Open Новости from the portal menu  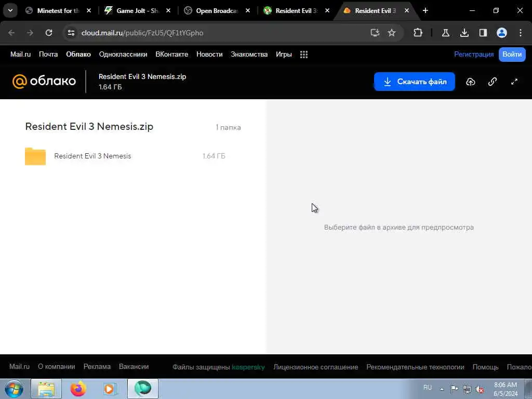209,54
